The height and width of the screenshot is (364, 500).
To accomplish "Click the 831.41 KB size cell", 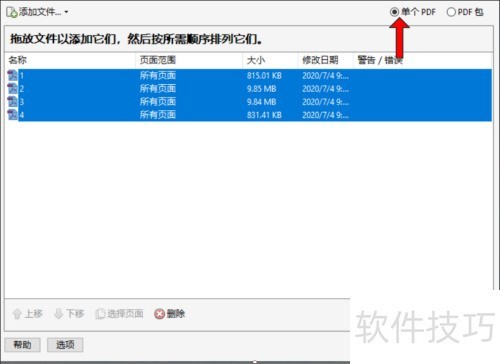I will coord(264,115).
